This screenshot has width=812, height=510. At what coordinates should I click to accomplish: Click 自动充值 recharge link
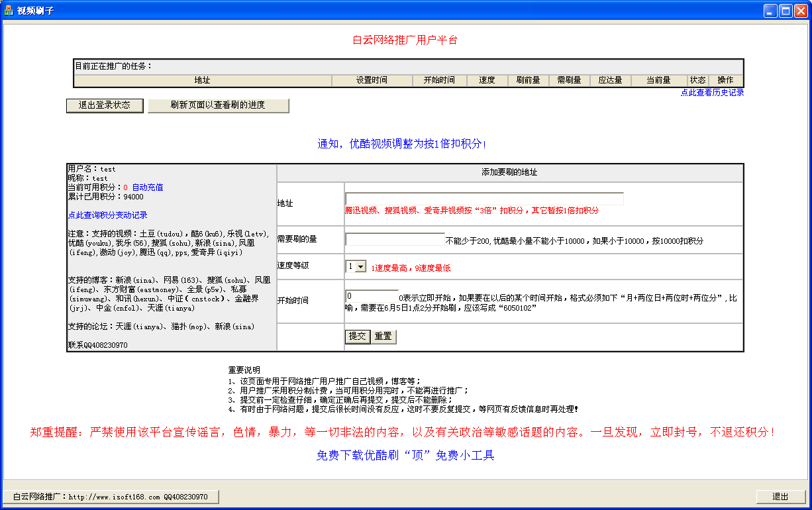147,187
